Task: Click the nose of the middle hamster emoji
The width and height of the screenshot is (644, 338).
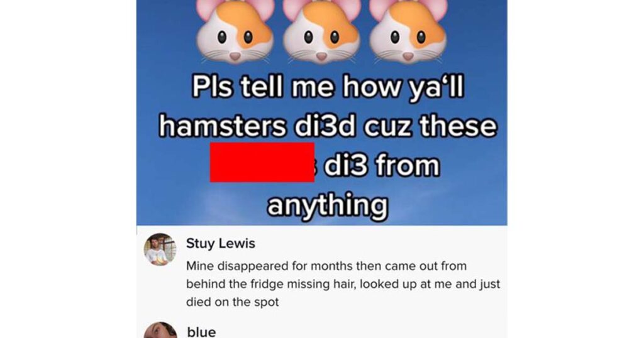Action: coord(321,56)
